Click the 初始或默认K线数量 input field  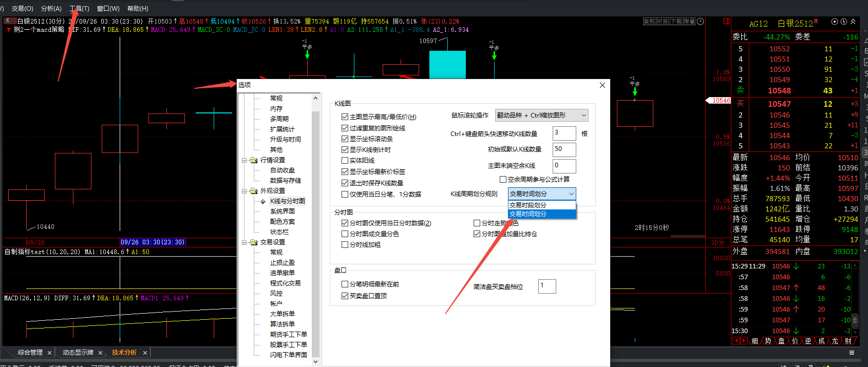coord(564,149)
